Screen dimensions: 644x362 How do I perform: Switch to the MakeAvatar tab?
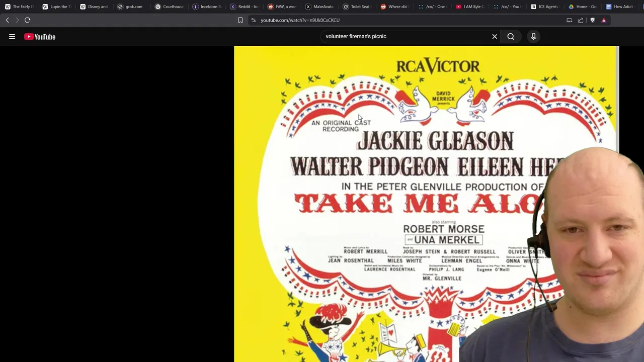point(320,7)
